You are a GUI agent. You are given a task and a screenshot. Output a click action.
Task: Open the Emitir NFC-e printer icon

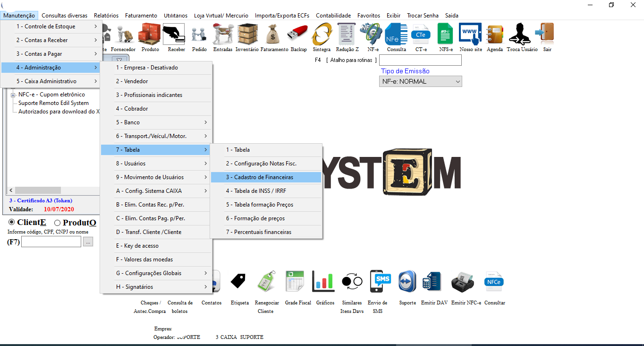[x=466, y=283]
